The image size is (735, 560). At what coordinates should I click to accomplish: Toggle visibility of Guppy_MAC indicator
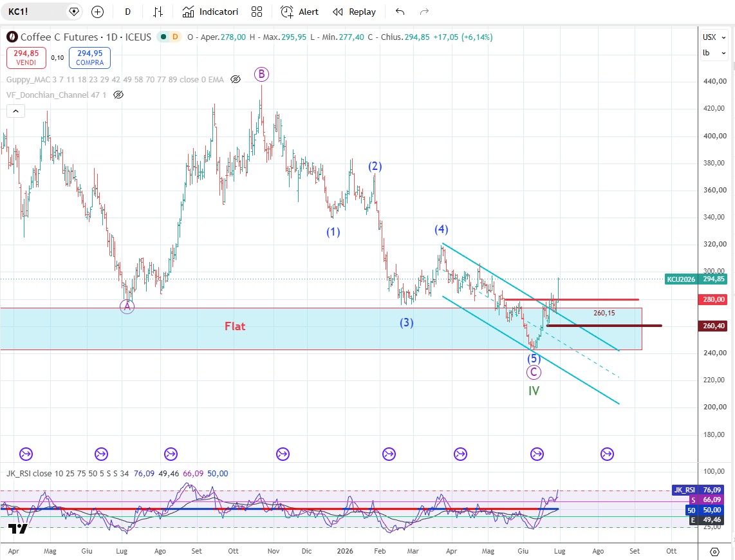[x=236, y=80]
